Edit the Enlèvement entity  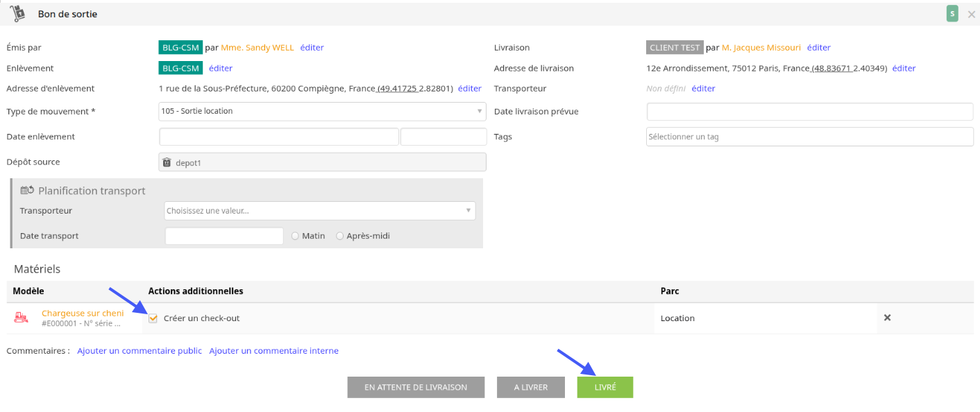pyautogui.click(x=221, y=68)
